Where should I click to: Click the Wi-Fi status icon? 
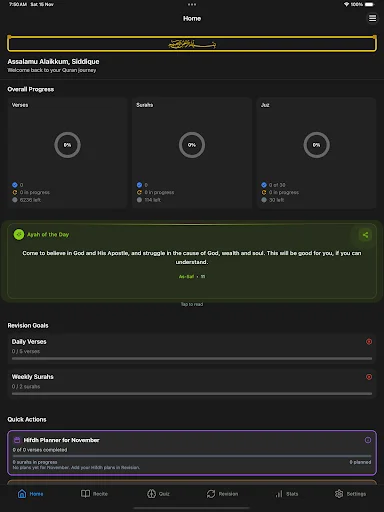(x=346, y=4)
